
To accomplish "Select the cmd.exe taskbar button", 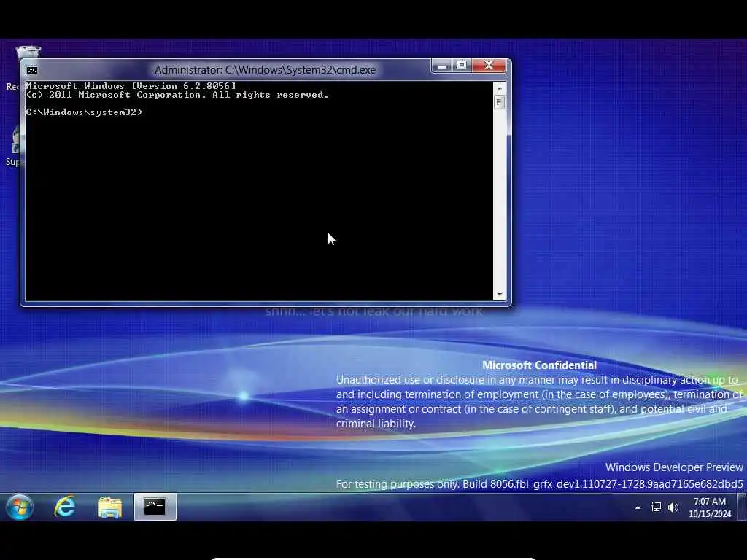I will (x=155, y=507).
